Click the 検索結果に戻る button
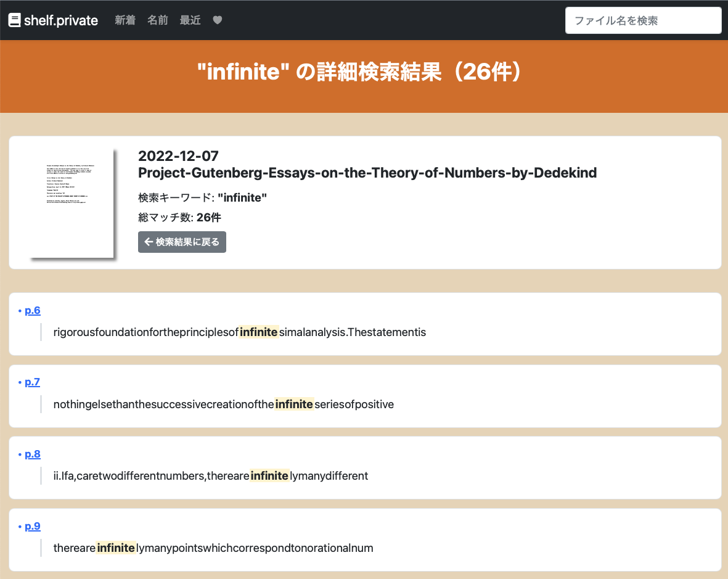Image resolution: width=728 pixels, height=579 pixels. [x=182, y=242]
